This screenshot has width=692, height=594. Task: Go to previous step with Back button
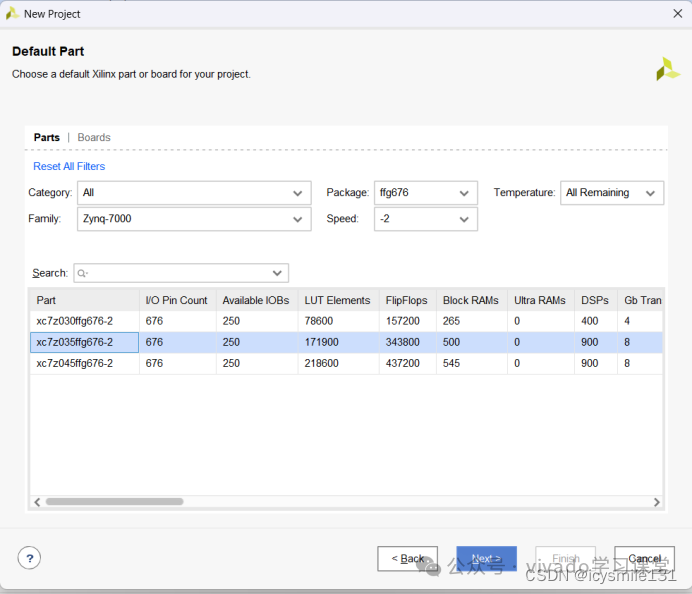407,559
